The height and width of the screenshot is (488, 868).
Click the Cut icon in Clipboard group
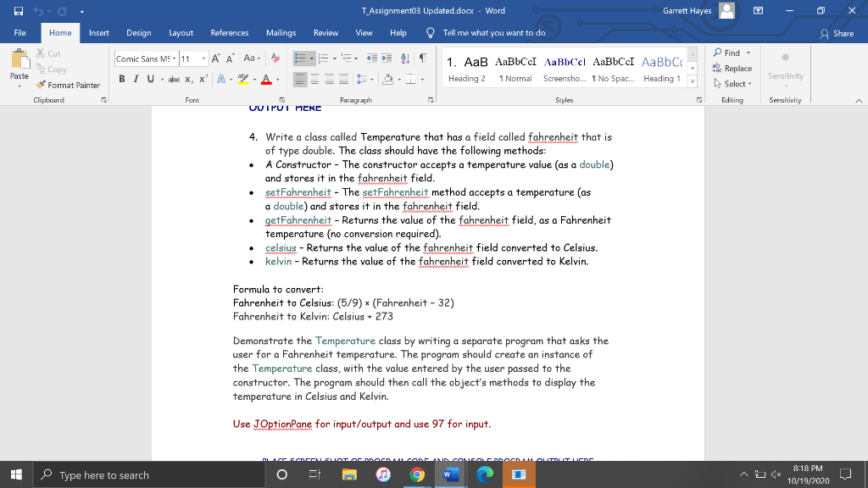point(41,53)
